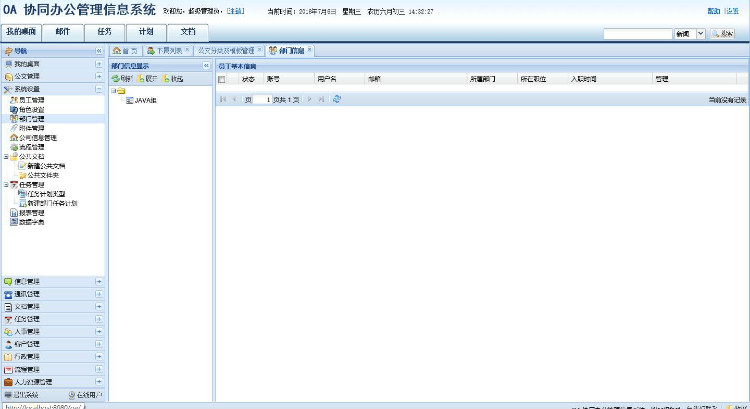Image resolution: width=750 pixels, height=409 pixels.
Task: Click the refresh icon in pagination bar
Action: click(337, 99)
